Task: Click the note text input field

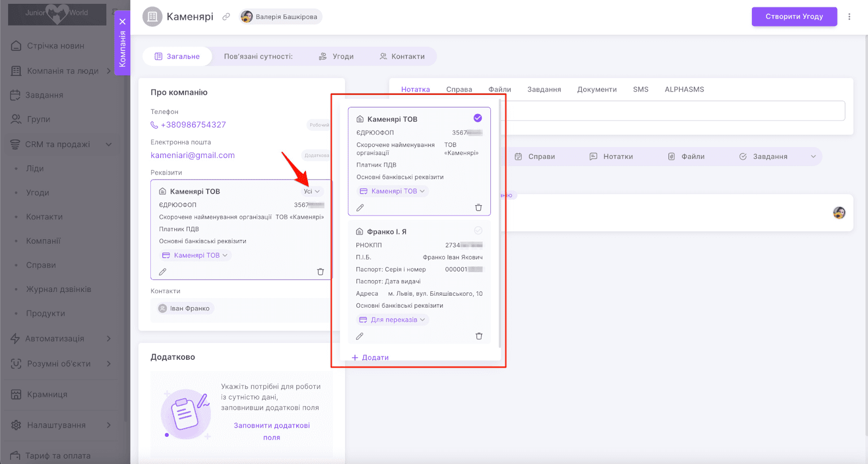Action: (673, 111)
